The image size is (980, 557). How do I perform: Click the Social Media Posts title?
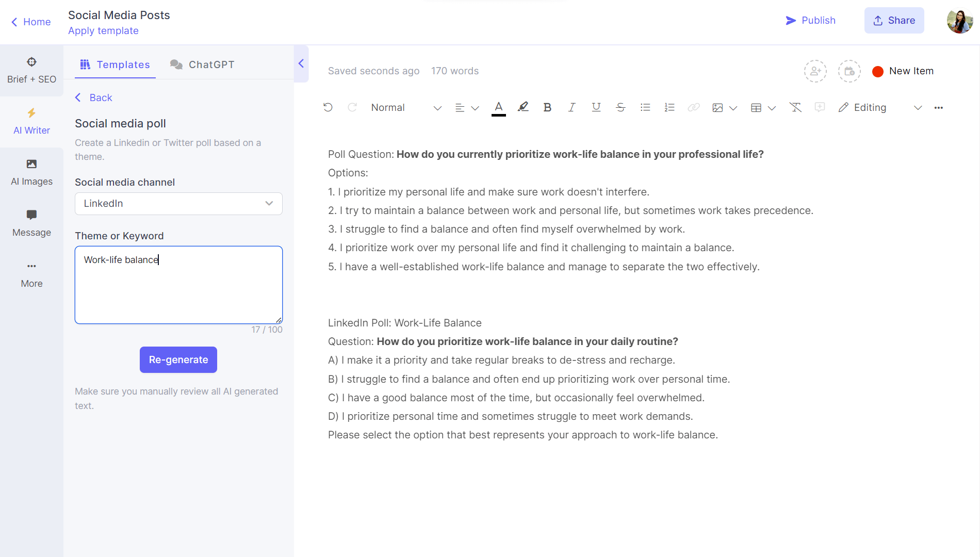[119, 15]
